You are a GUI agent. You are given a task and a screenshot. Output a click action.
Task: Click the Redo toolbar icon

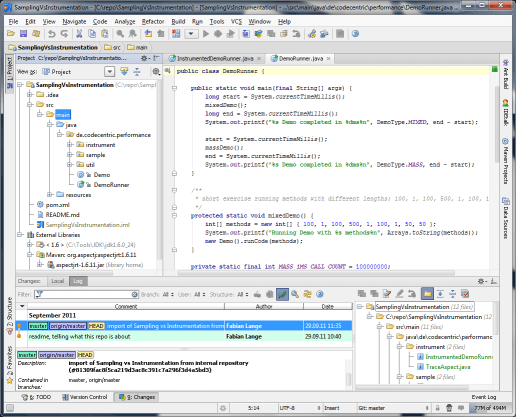[64, 34]
